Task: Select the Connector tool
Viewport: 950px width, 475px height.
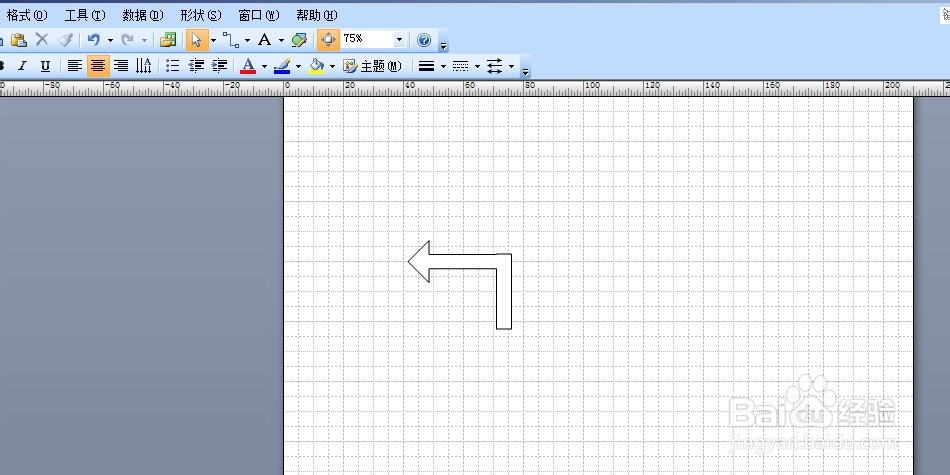Action: pos(231,40)
